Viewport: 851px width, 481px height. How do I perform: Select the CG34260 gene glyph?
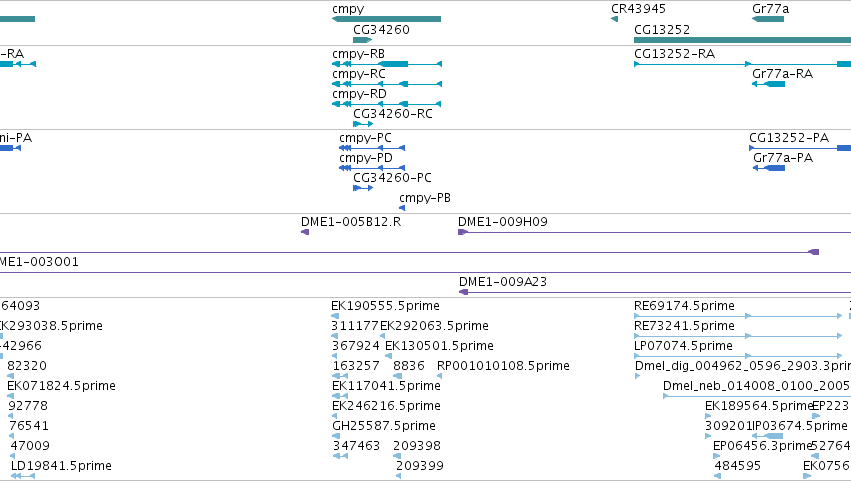(362, 40)
